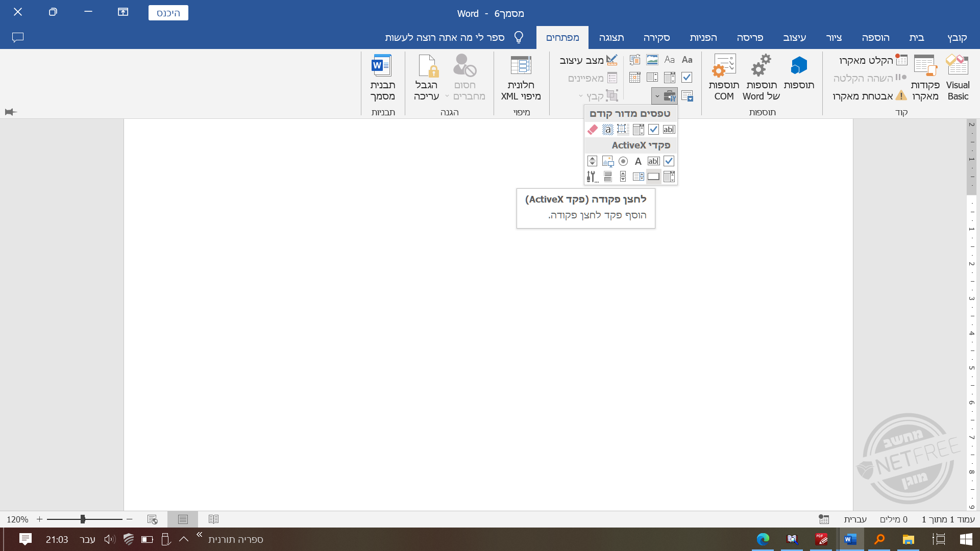Switch to the בית home tab
Image resolution: width=980 pixels, height=551 pixels.
coord(917,38)
